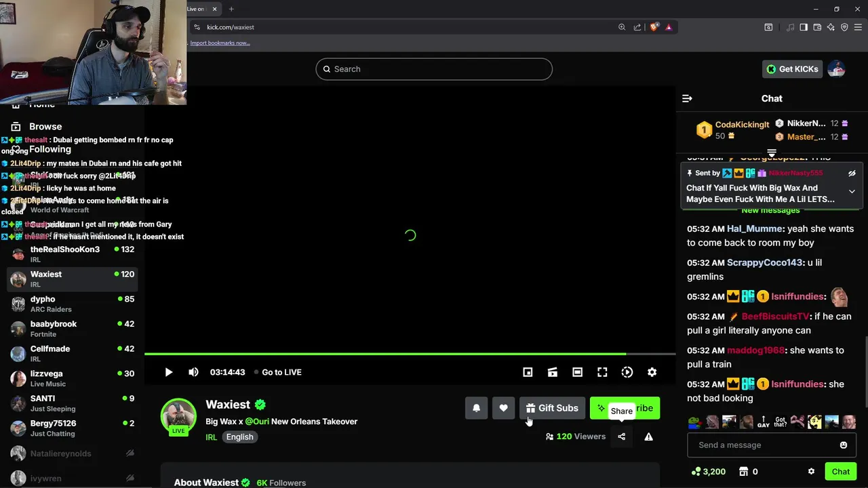Image resolution: width=868 pixels, height=488 pixels.
Task: Focus the Send a message field
Action: click(764, 445)
